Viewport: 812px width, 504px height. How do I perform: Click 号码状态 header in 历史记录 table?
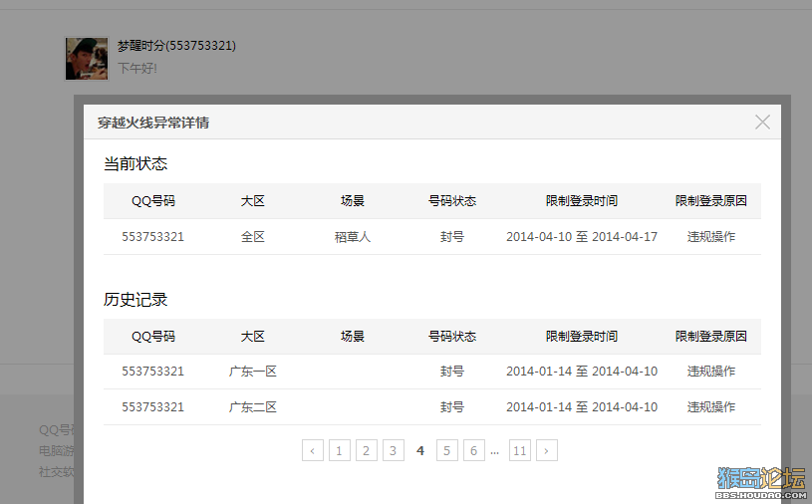[x=452, y=337]
